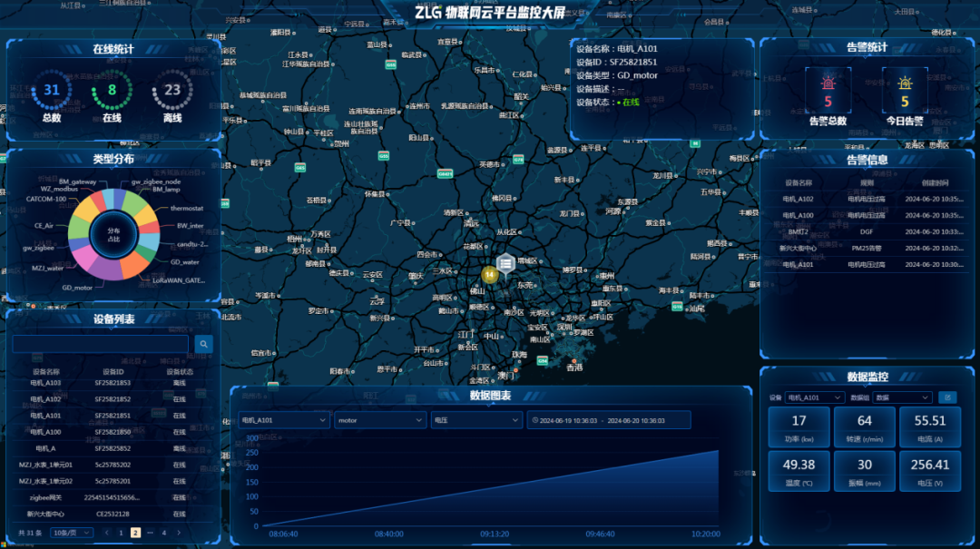Go to previous page arrow in device list
980x549 pixels.
point(107,533)
